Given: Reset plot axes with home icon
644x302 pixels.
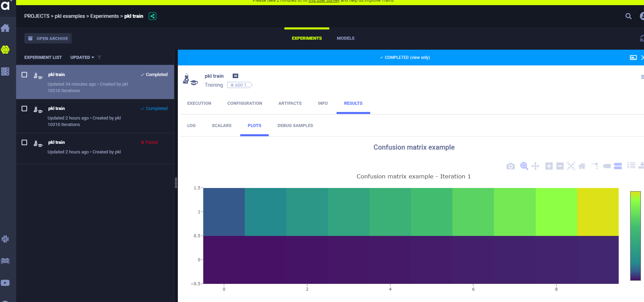Looking at the screenshot, I should point(582,166).
